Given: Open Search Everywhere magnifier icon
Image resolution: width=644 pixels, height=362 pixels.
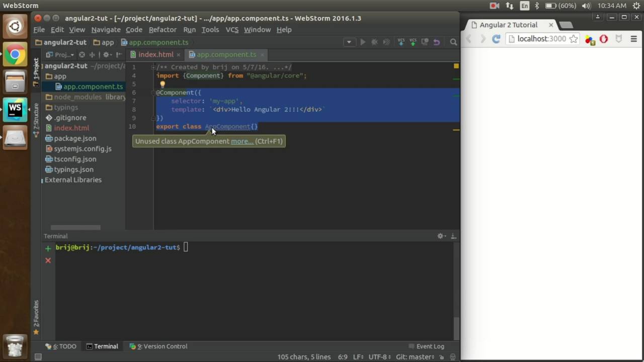Looking at the screenshot, I should click(x=453, y=42).
